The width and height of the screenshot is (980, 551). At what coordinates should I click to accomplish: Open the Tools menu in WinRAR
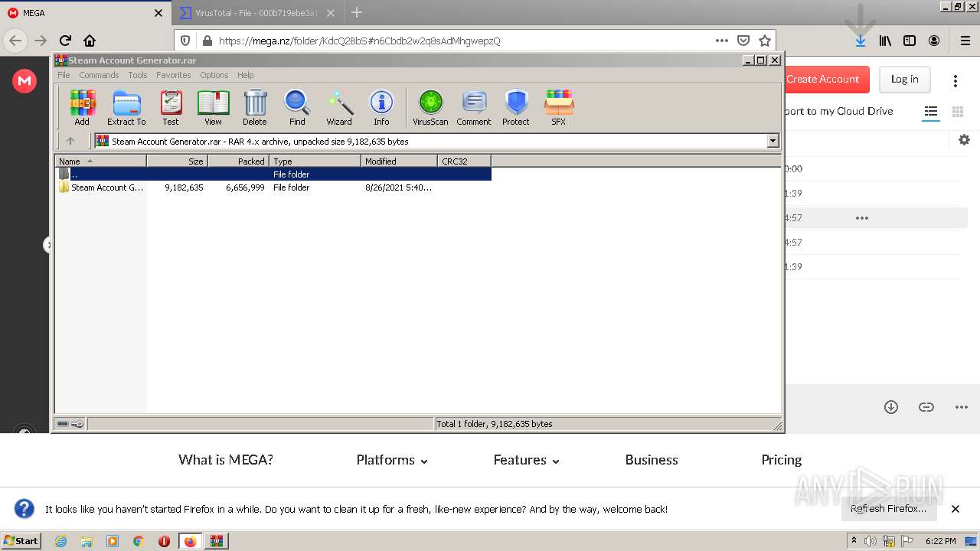coord(138,75)
